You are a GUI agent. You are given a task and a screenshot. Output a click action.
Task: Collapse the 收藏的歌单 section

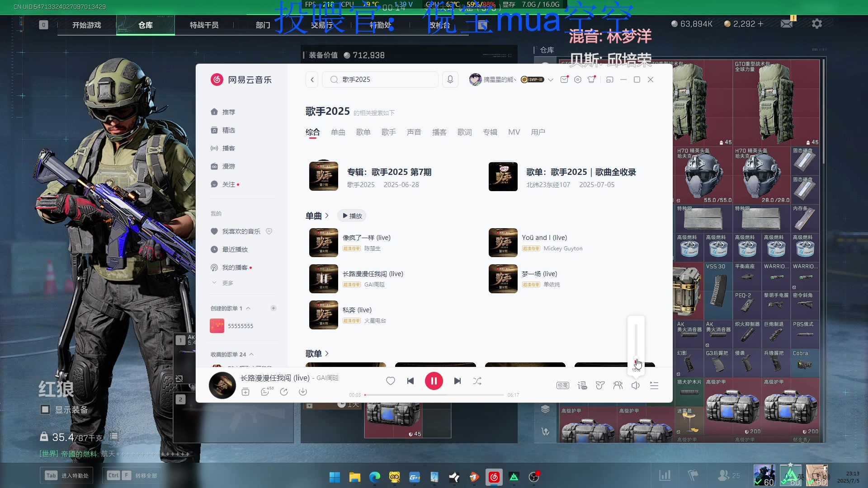(251, 354)
